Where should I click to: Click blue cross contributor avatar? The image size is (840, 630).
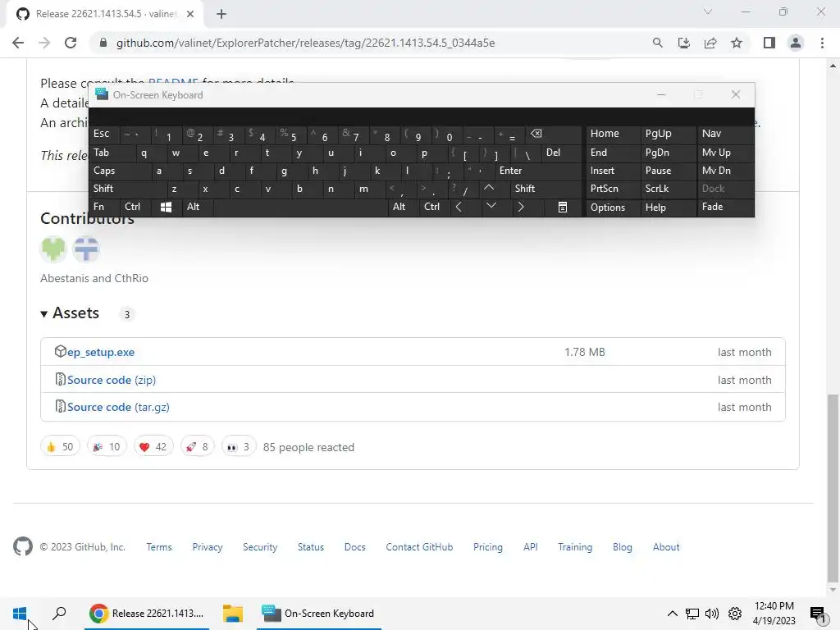pyautogui.click(x=86, y=249)
